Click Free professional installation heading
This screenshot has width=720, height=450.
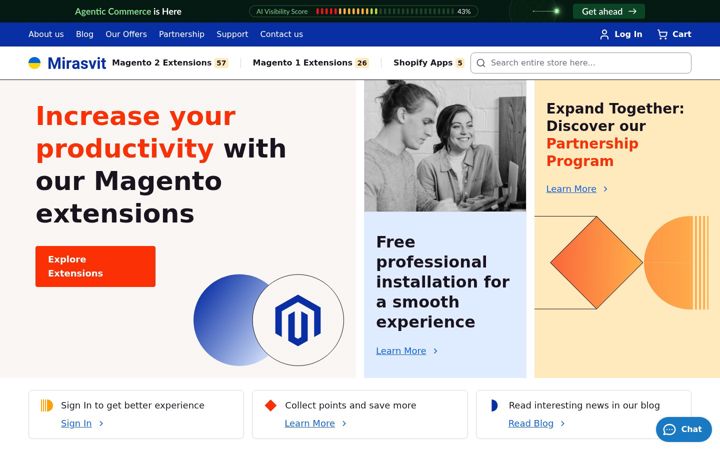coord(443,282)
